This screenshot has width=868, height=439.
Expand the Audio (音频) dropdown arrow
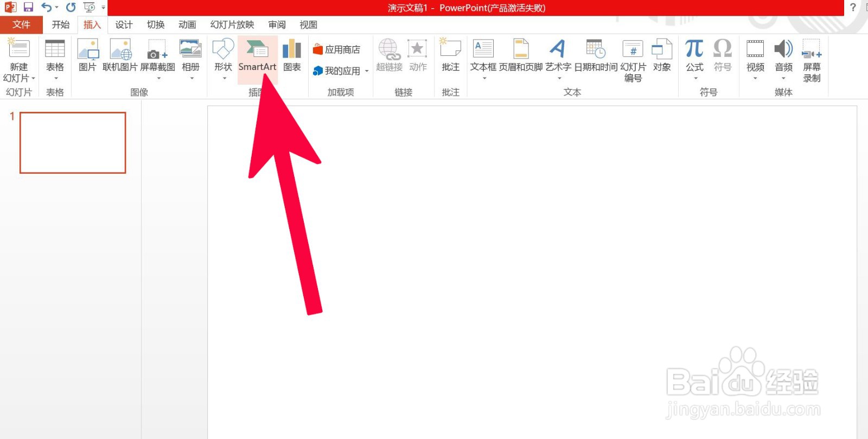pyautogui.click(x=783, y=78)
